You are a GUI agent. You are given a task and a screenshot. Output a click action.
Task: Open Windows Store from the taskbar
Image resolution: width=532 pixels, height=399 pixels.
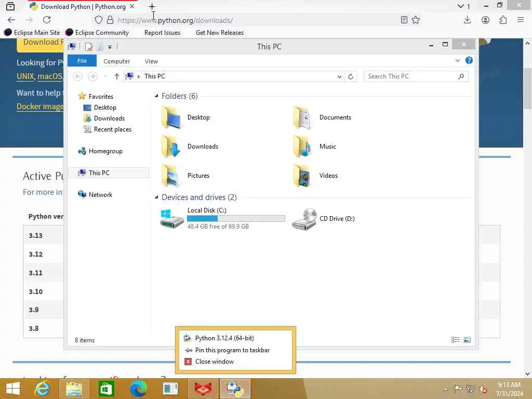tap(106, 389)
